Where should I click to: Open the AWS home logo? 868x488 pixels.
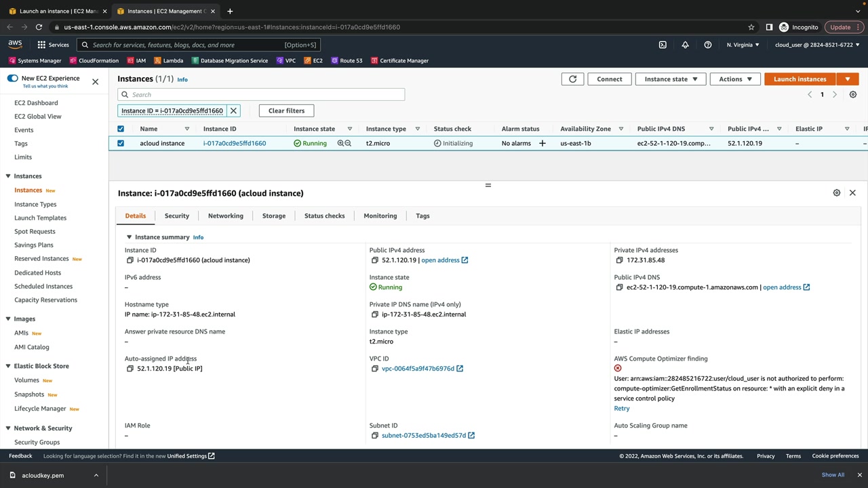coord(15,45)
